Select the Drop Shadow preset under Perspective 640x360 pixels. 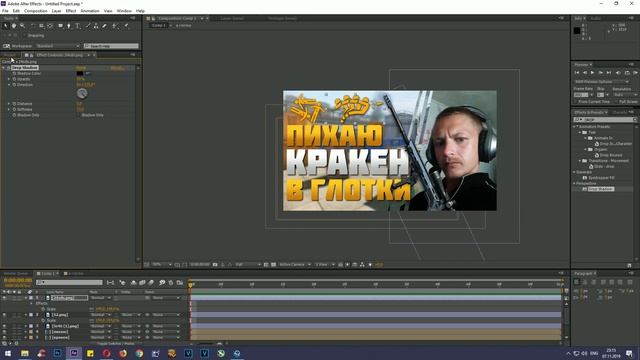tap(600, 189)
